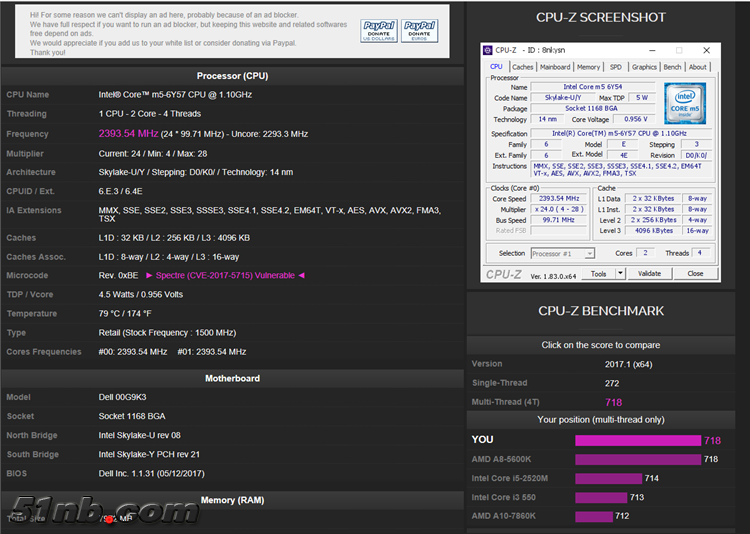
Task: Expand the Tools dropdown arrow
Action: [x=620, y=273]
